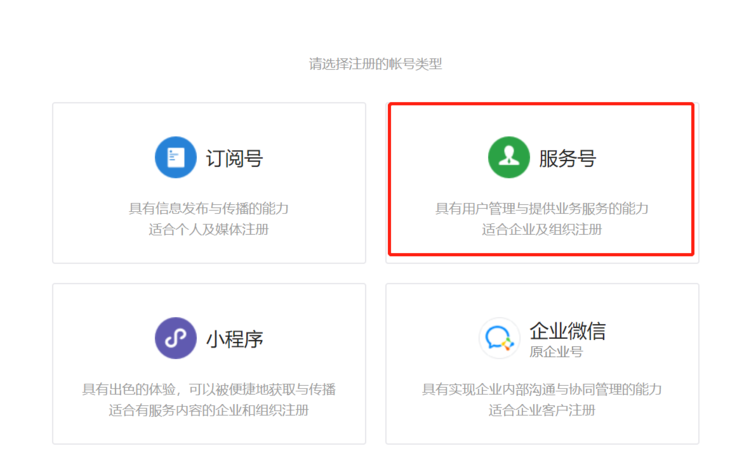
Task: Click 适合企业及组织注册 text
Action: coord(542,229)
